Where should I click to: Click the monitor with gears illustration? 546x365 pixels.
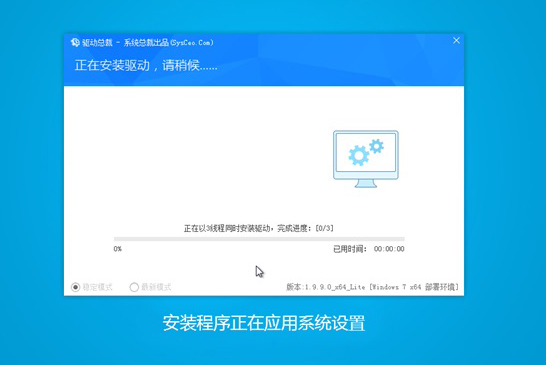366,159
